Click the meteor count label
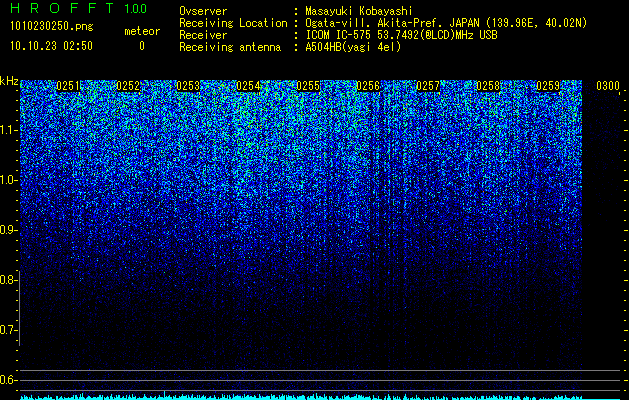This screenshot has width=629, height=400. point(142,31)
